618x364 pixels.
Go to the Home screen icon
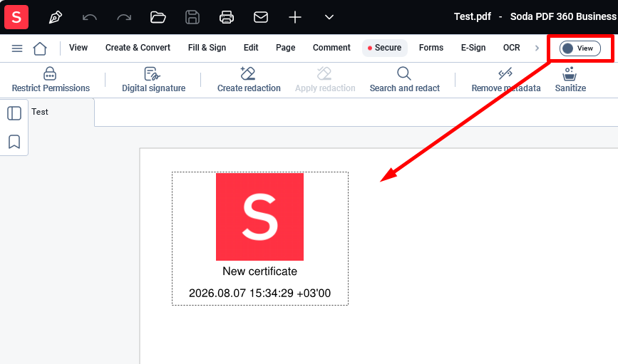pos(40,48)
